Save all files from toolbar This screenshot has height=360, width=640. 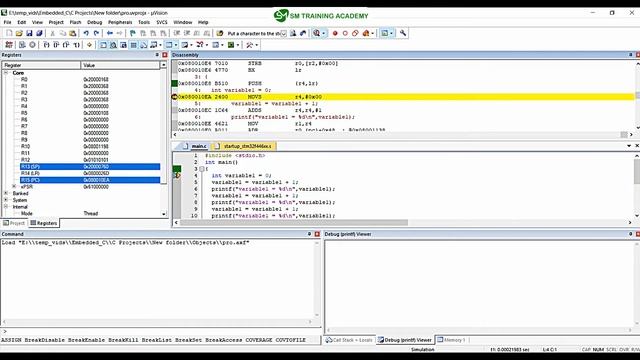39,33
